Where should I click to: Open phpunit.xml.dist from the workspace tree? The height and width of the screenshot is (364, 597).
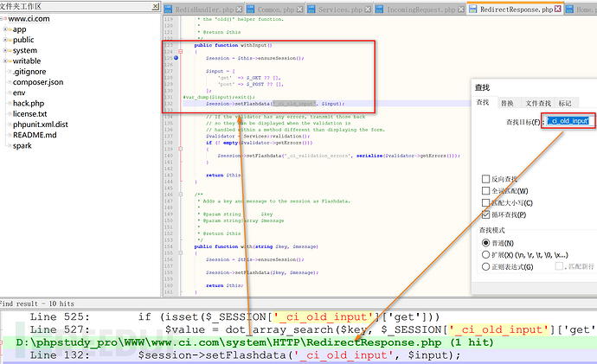41,125
